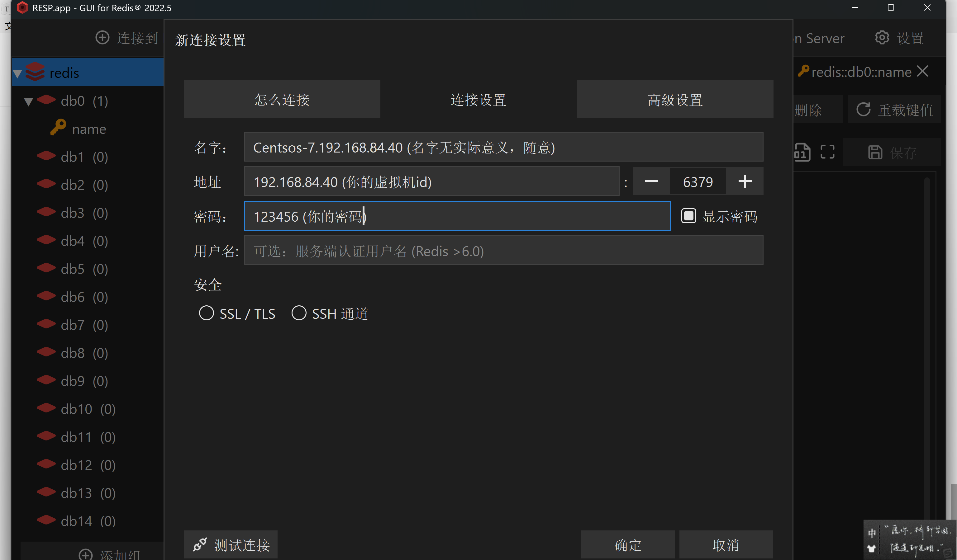
Task: Select the db12 (0) row
Action: [88, 465]
